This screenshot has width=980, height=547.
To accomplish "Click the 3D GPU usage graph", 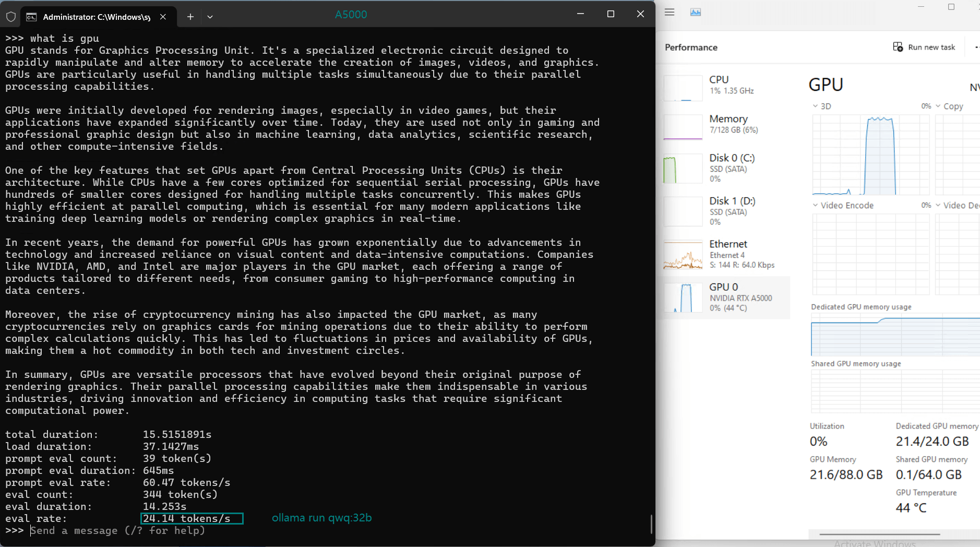I will click(871, 154).
